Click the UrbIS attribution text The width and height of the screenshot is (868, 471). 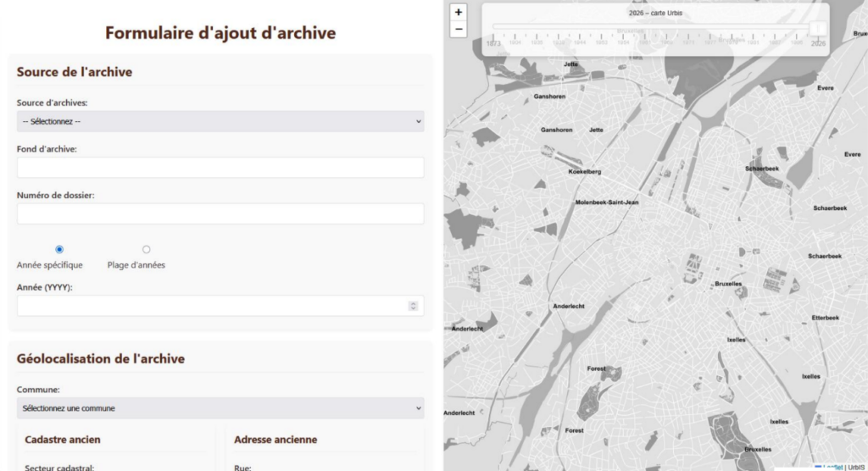point(855,467)
